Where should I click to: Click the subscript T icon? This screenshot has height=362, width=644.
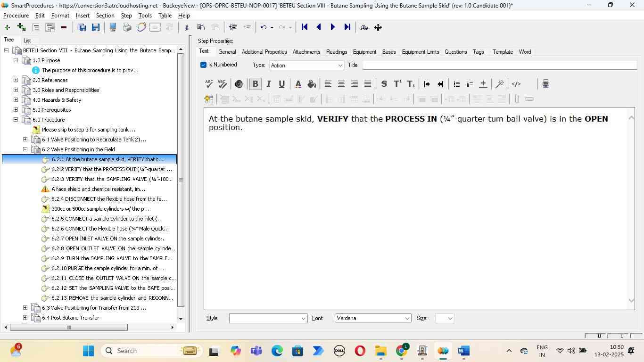pyautogui.click(x=411, y=84)
